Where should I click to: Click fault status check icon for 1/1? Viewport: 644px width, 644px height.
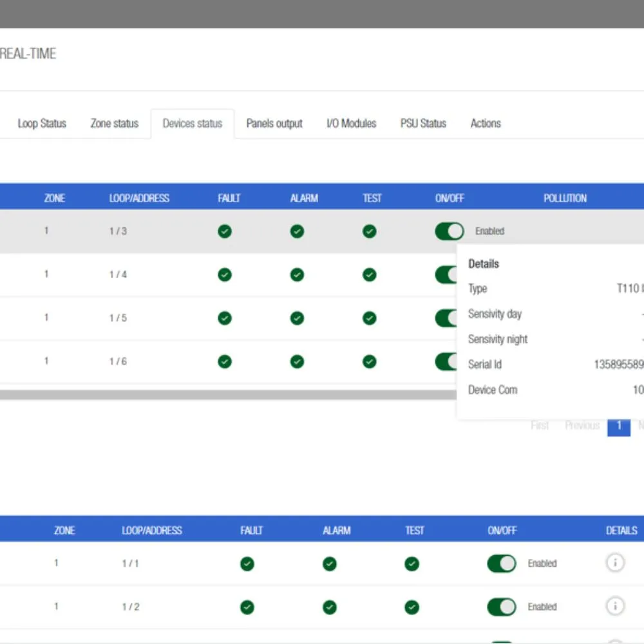247,564
